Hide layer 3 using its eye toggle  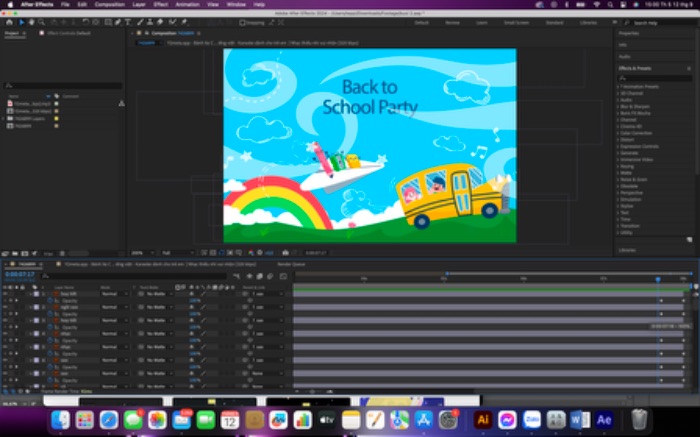pos(5,320)
